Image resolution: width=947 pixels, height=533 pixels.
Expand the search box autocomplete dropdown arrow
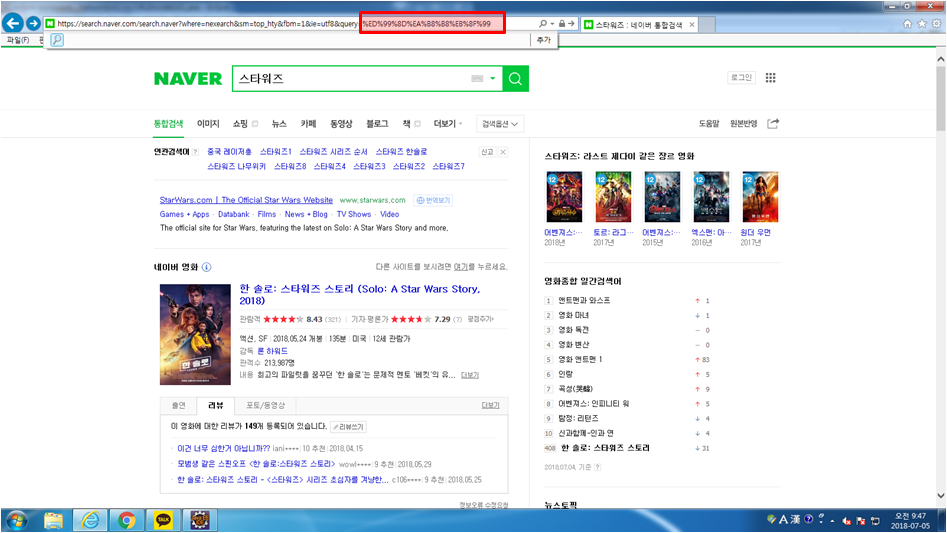[x=493, y=78]
